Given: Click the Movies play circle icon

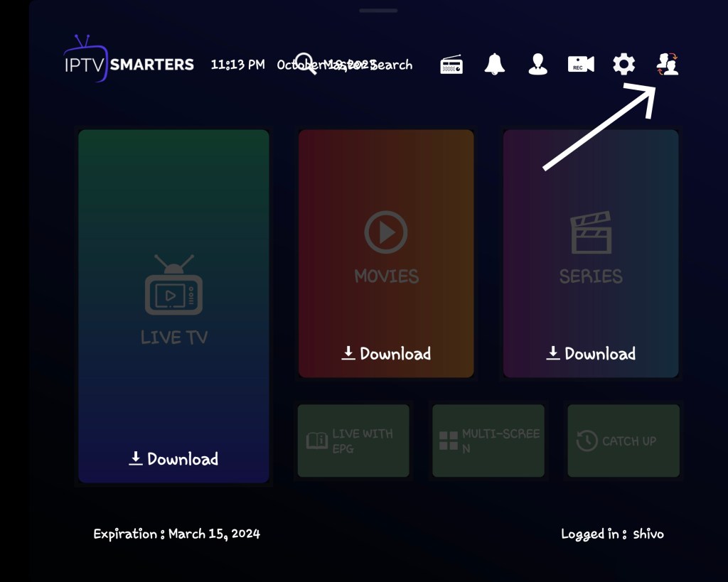Looking at the screenshot, I should click(386, 232).
